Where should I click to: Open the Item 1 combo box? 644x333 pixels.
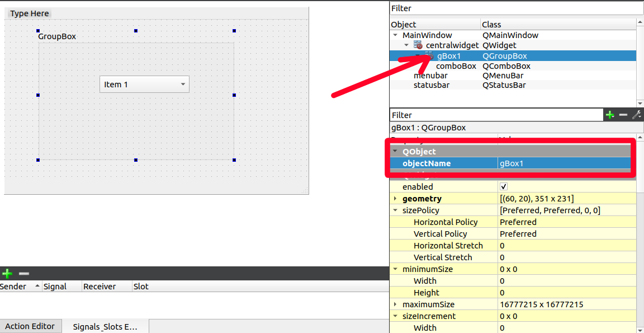[x=144, y=85]
